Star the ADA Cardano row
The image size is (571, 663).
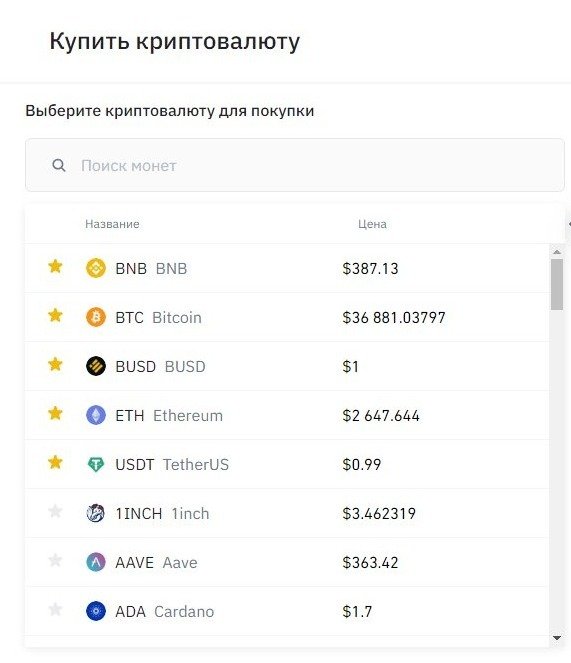pos(55,610)
